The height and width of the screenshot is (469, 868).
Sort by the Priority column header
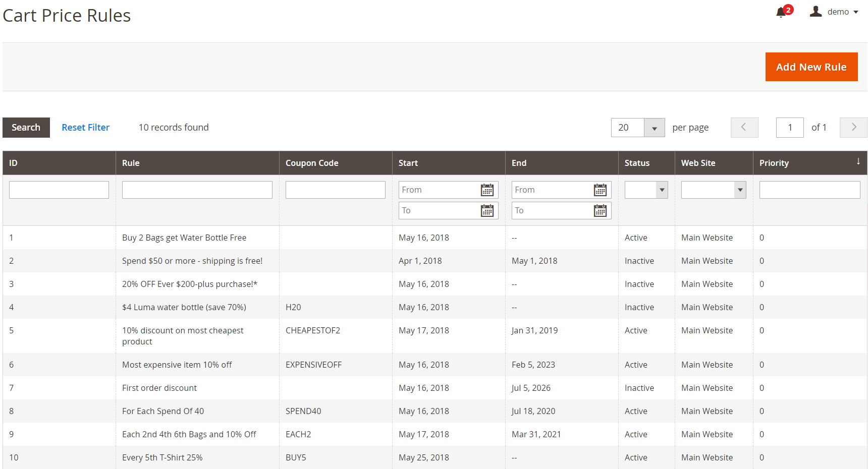coord(810,163)
